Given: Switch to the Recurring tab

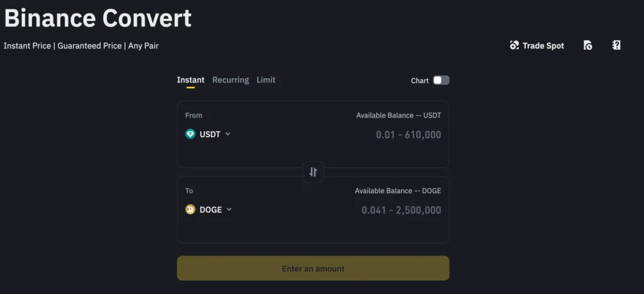Looking at the screenshot, I should point(230,80).
